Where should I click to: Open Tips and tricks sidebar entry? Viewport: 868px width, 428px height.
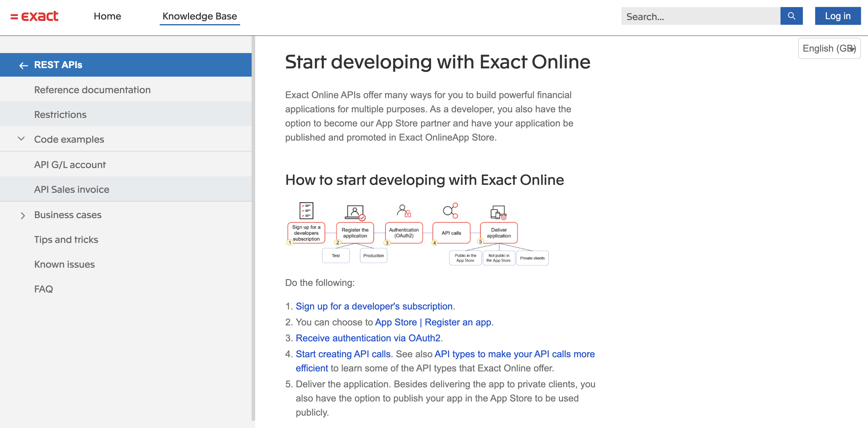(126, 239)
